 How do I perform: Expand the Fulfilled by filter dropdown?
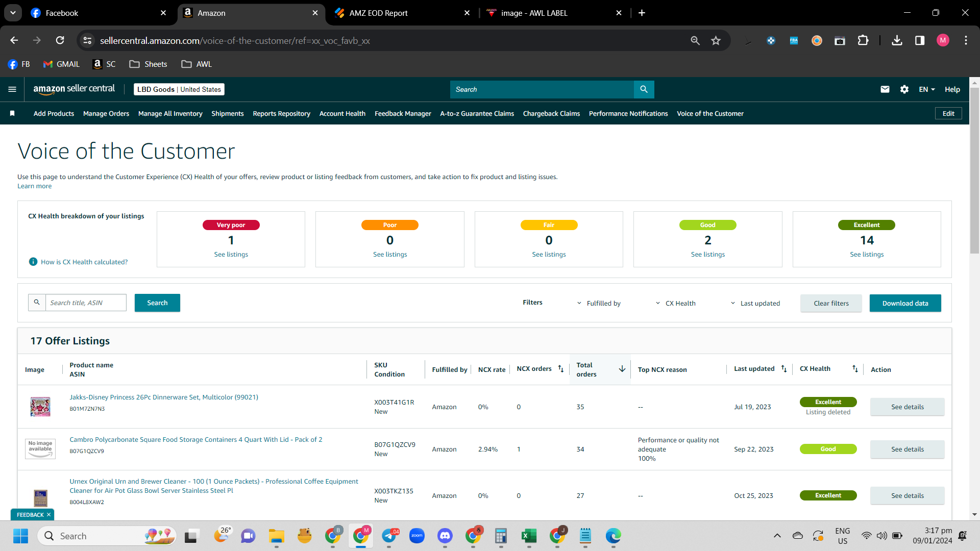tap(599, 303)
